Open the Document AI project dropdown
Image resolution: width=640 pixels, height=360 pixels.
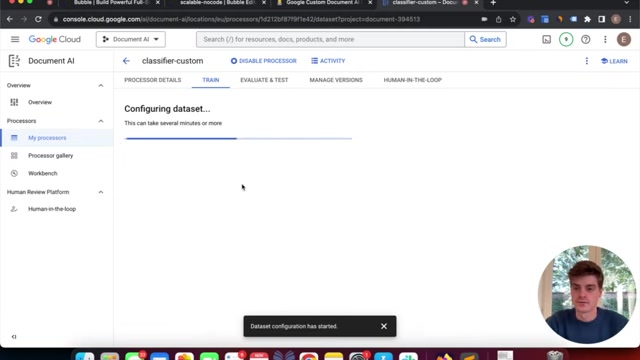click(x=131, y=39)
